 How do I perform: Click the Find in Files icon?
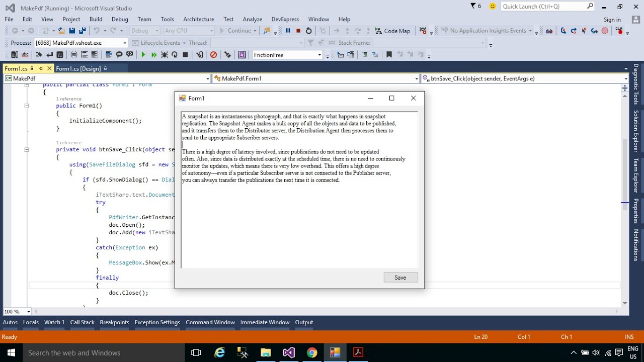coord(267,31)
